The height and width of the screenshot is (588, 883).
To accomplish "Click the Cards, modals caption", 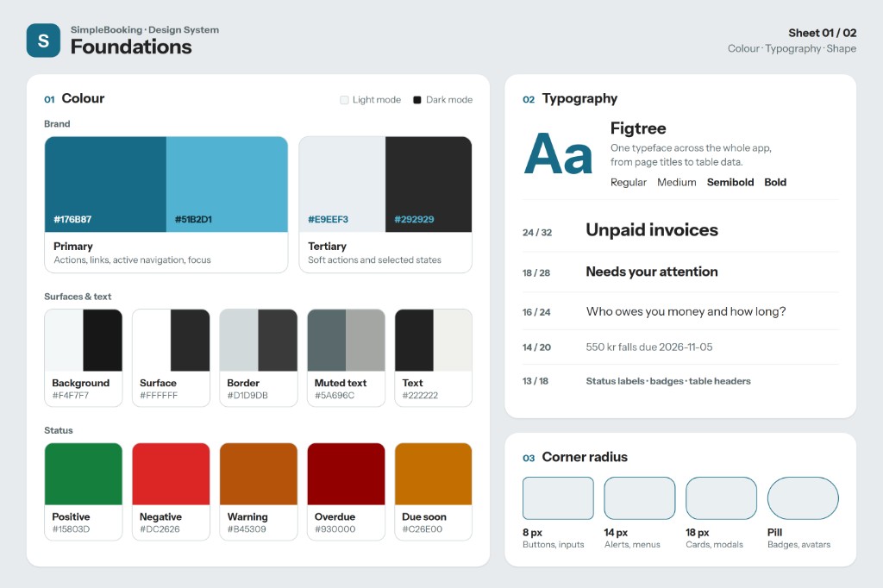I will pyautogui.click(x=714, y=545).
